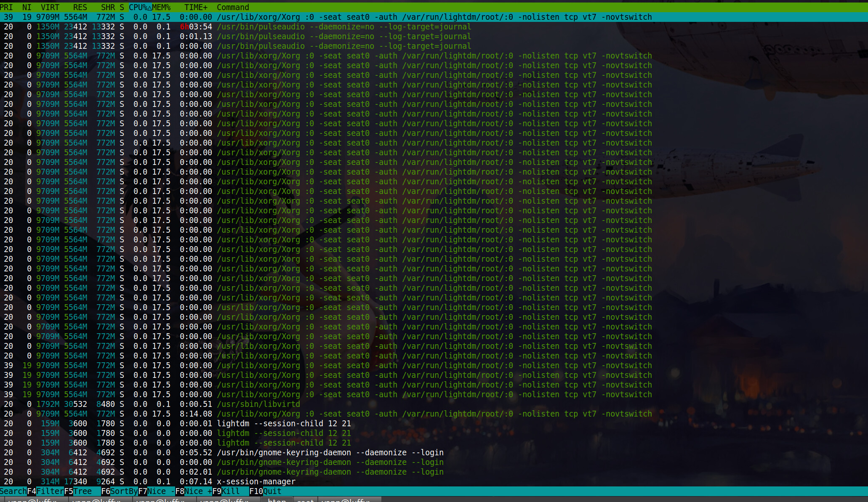The image size is (868, 502).
Task: Click F10 Quit to exit htop
Action: (265, 491)
